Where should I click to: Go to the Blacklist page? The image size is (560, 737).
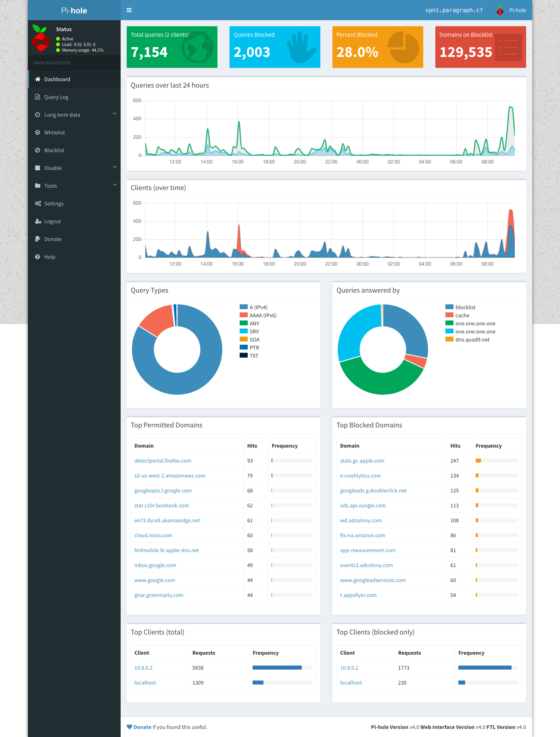(x=74, y=150)
